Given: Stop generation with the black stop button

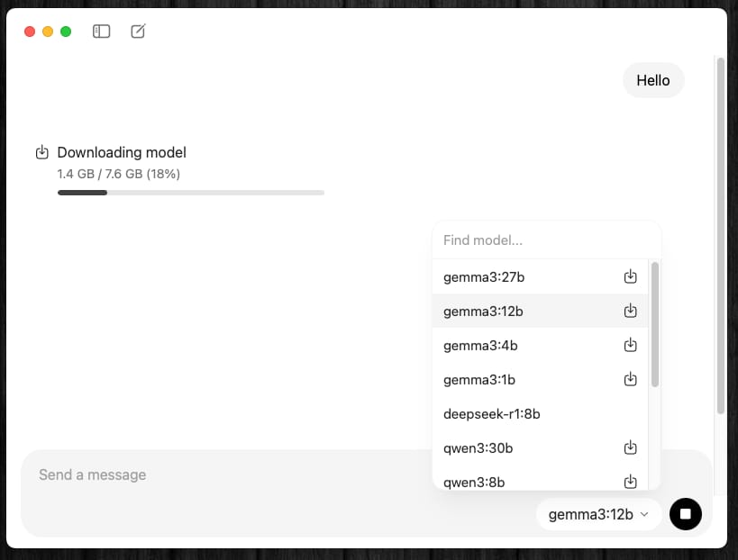Looking at the screenshot, I should pos(686,514).
